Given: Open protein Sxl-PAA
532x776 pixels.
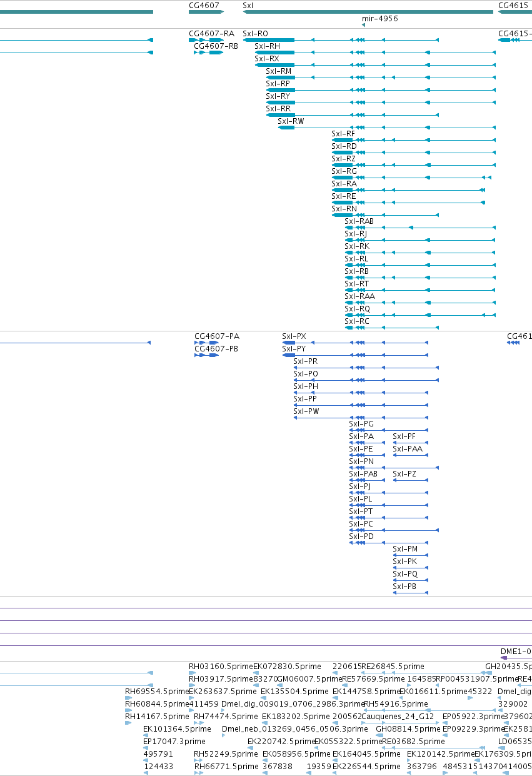Looking at the screenshot, I should (x=408, y=449).
